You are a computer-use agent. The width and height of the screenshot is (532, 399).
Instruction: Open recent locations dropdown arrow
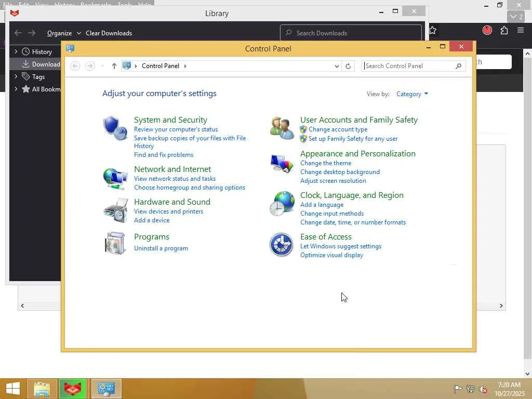tap(102, 66)
